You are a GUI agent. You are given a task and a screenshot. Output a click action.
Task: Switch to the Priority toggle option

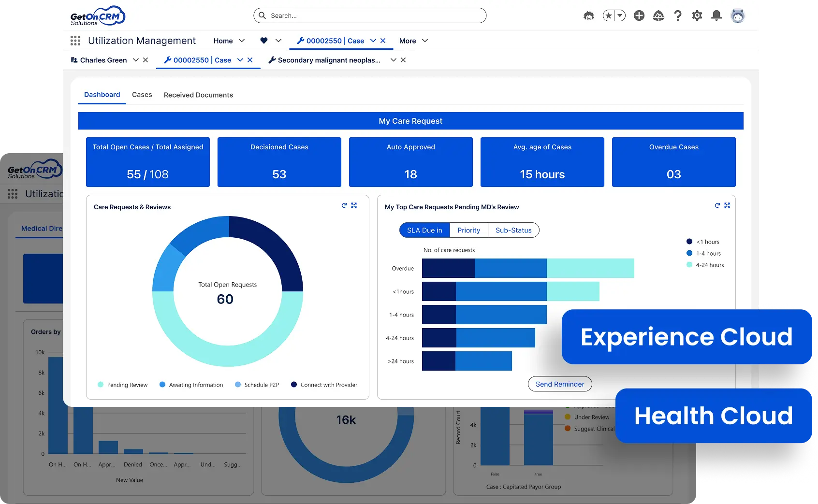(x=468, y=230)
